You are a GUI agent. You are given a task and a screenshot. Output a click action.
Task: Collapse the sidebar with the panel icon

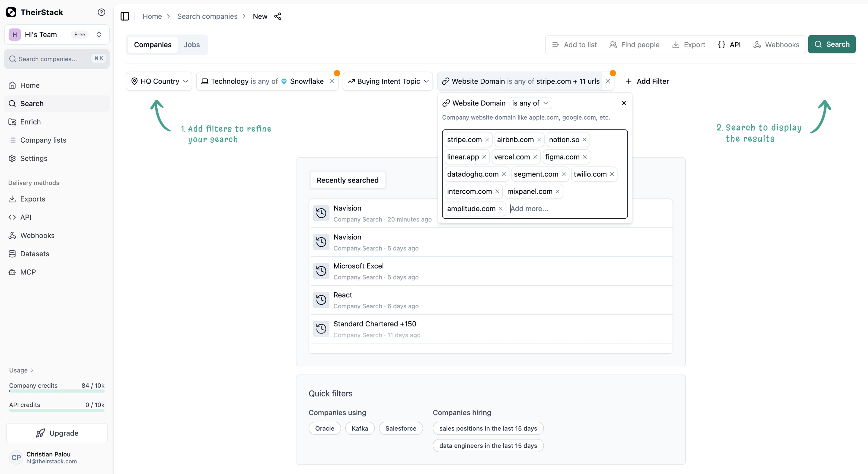pyautogui.click(x=125, y=16)
